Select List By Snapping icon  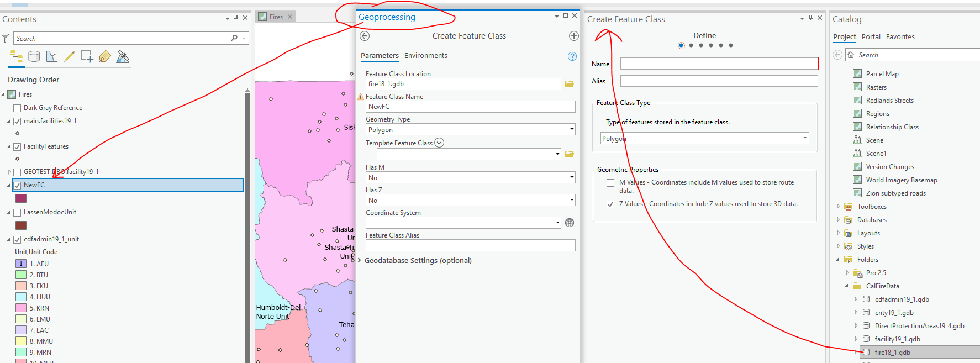(87, 56)
